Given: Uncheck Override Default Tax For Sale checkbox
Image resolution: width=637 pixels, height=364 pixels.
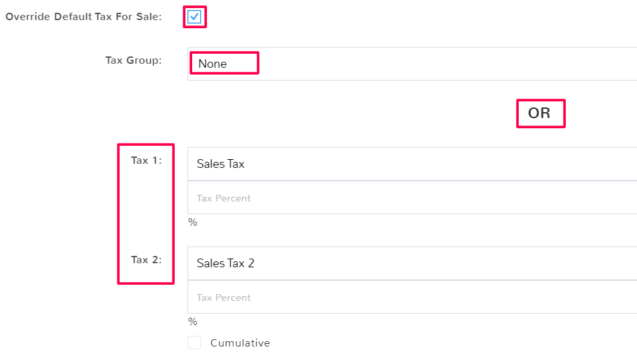Looking at the screenshot, I should (x=194, y=17).
